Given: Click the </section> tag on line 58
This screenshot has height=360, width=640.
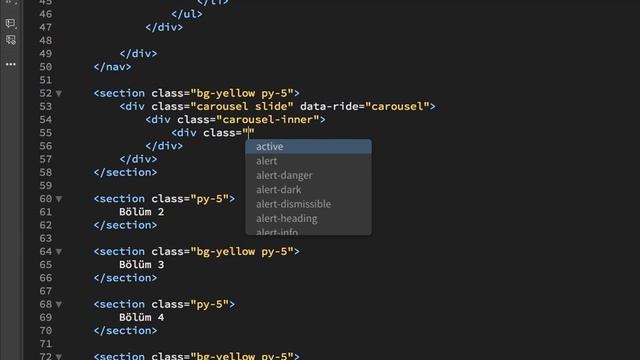Looking at the screenshot, I should pos(125,172).
